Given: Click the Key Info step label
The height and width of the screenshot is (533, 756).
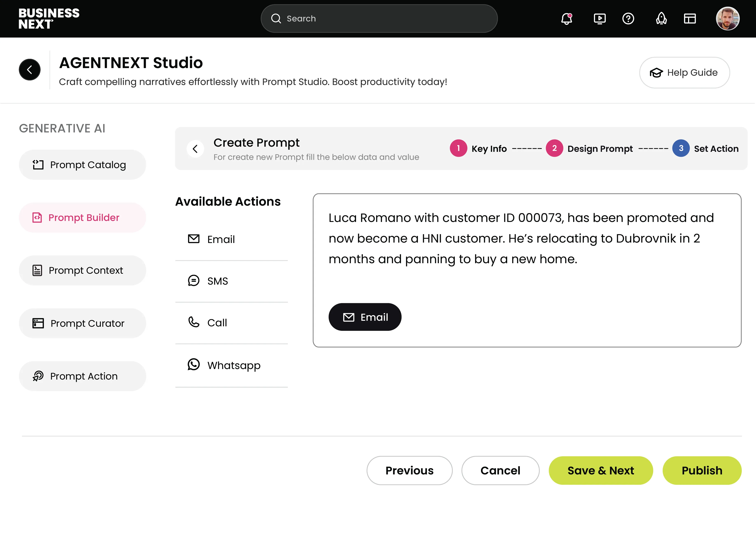Looking at the screenshot, I should tap(489, 149).
